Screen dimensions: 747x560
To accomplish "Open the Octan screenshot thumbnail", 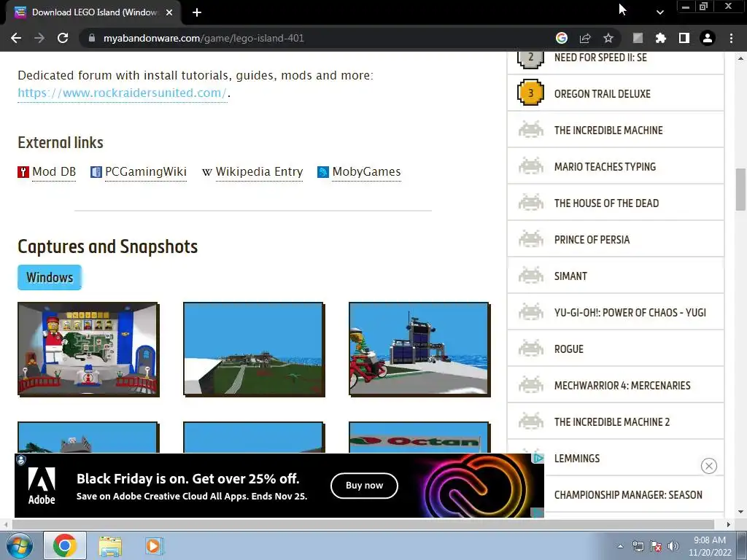I will [419, 437].
